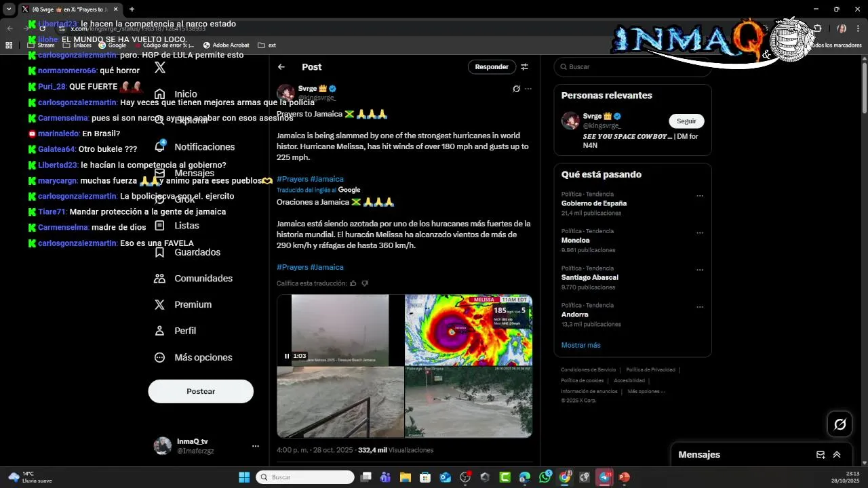
Task: Click Grok icon on Svrge's post
Action: pos(516,89)
